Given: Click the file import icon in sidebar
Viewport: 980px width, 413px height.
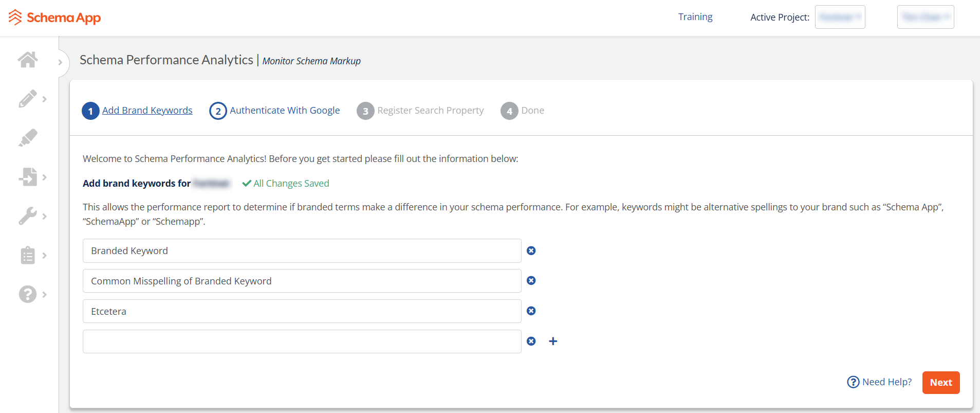Looking at the screenshot, I should (28, 177).
